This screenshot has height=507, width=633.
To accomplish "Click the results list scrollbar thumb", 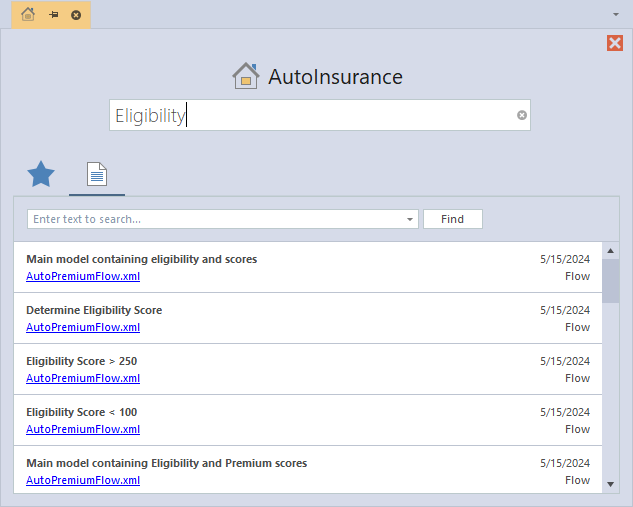I will click(610, 281).
